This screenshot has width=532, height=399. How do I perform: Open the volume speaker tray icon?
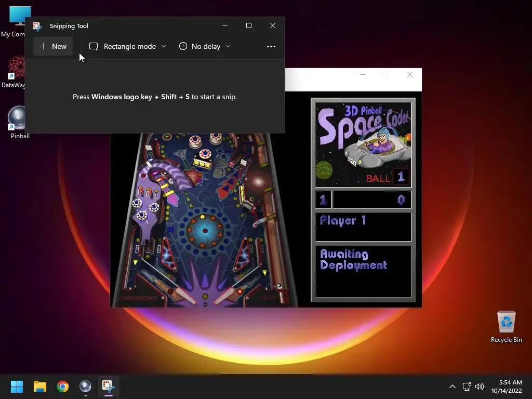coord(480,387)
